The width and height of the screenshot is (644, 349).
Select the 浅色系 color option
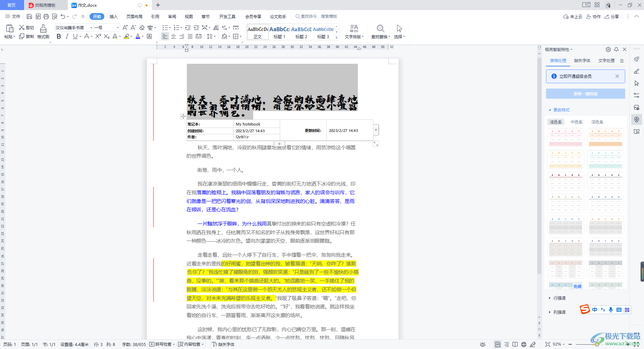click(x=556, y=122)
